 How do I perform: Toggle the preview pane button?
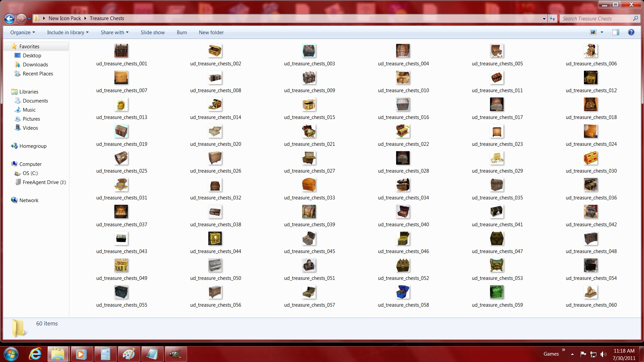tap(615, 32)
